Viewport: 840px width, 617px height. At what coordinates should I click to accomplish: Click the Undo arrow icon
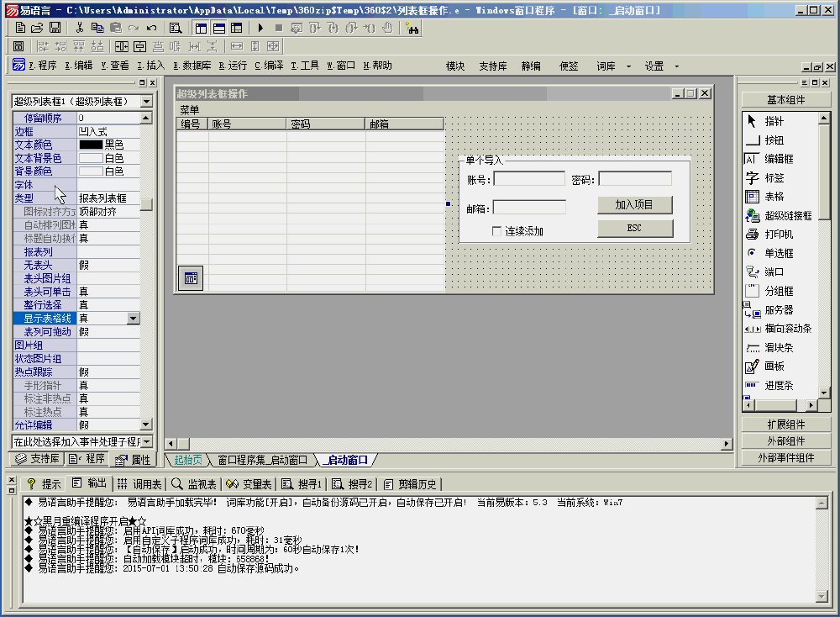(151, 28)
